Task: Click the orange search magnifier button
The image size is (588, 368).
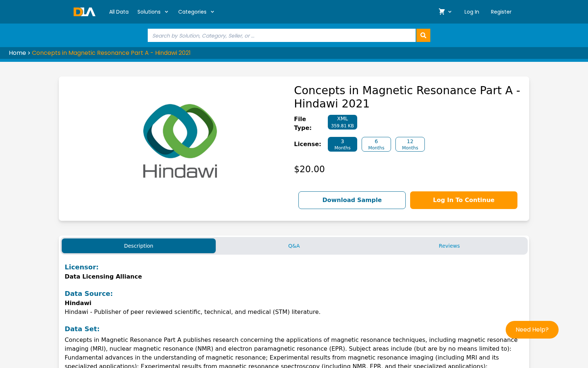Action: 423,35
